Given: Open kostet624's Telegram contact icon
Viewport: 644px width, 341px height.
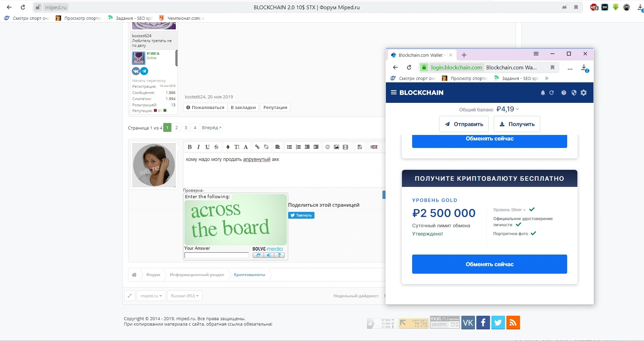Looking at the screenshot, I should point(144,71).
